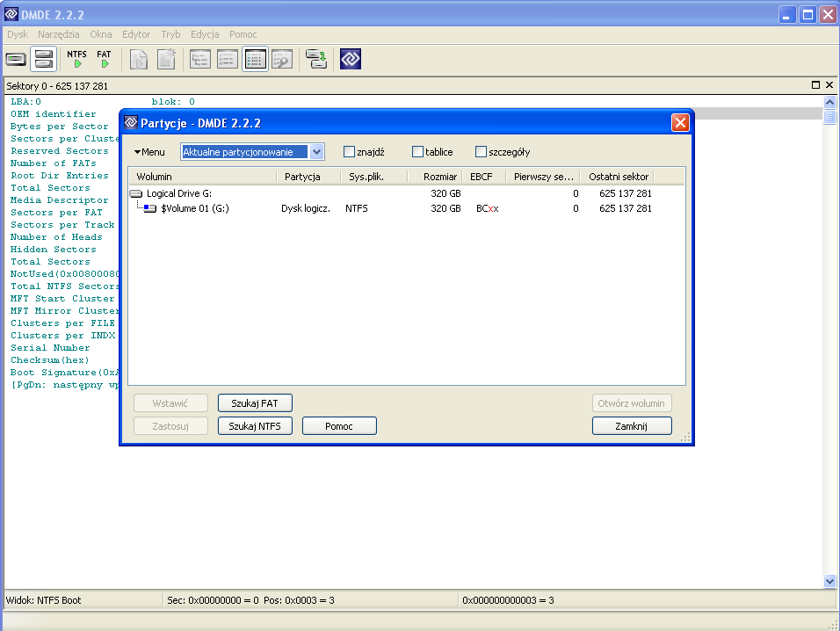Open the Tryb menu
This screenshot has width=840, height=631.
coord(170,34)
